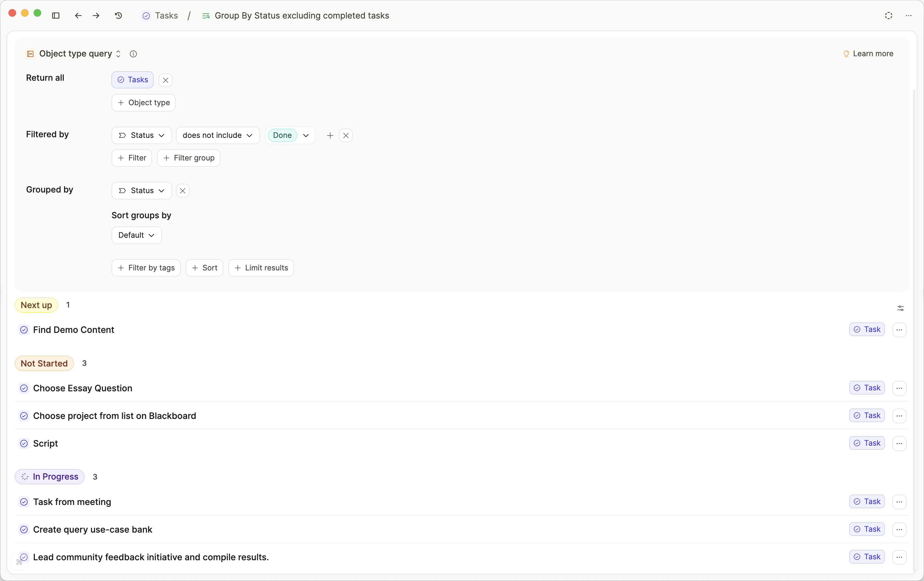Click the Done status color tag

(282, 135)
